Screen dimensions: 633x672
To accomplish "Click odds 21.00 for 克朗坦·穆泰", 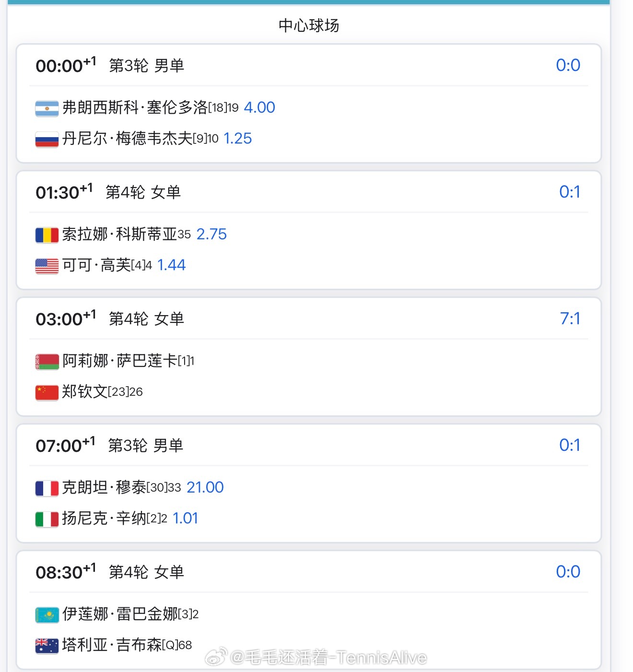I will [205, 487].
